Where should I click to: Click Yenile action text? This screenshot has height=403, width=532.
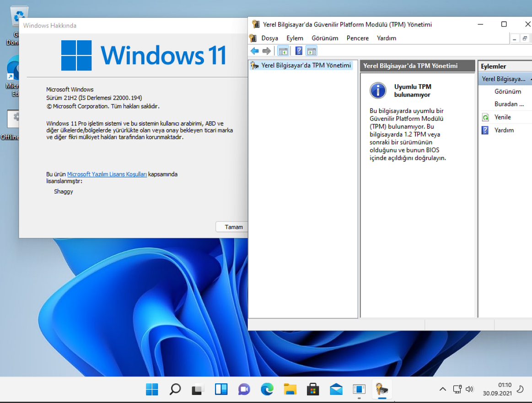click(x=502, y=118)
